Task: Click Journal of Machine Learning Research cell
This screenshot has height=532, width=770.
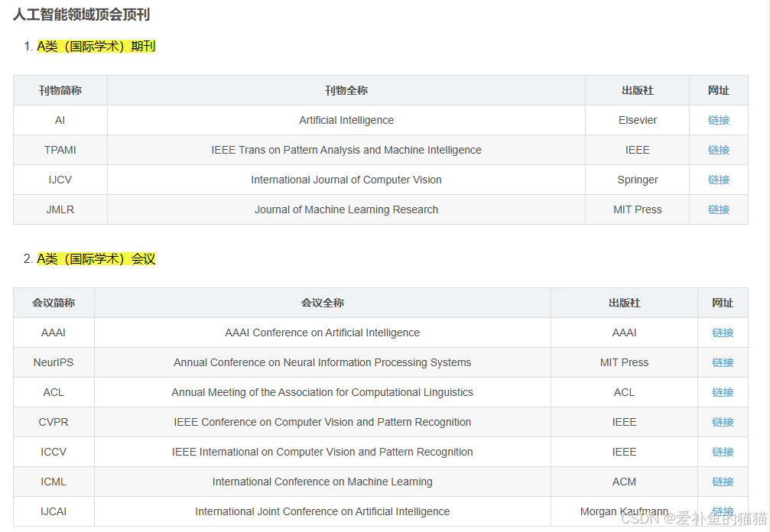Action: (x=346, y=209)
